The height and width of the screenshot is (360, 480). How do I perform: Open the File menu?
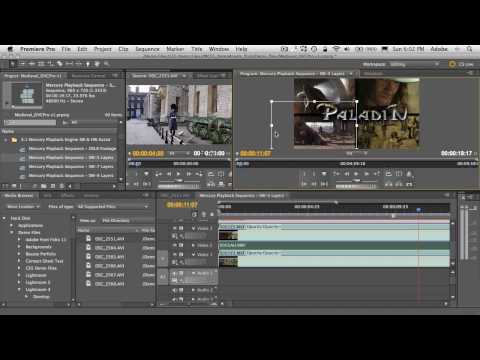pos(66,49)
